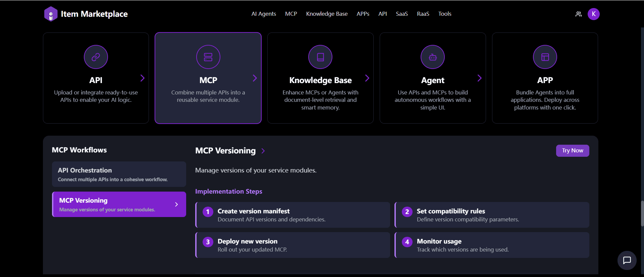
Task: Click step number 3 badge
Action: [x=208, y=242]
